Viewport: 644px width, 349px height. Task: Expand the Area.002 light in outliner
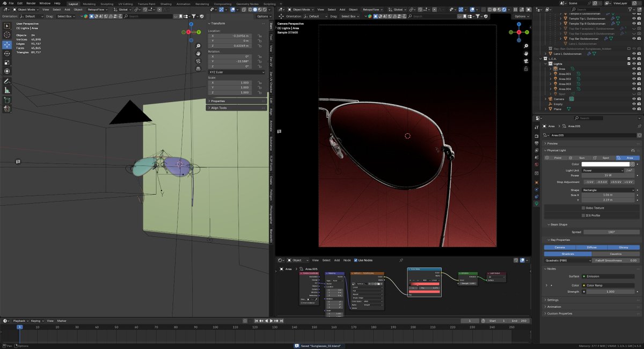[551, 79]
